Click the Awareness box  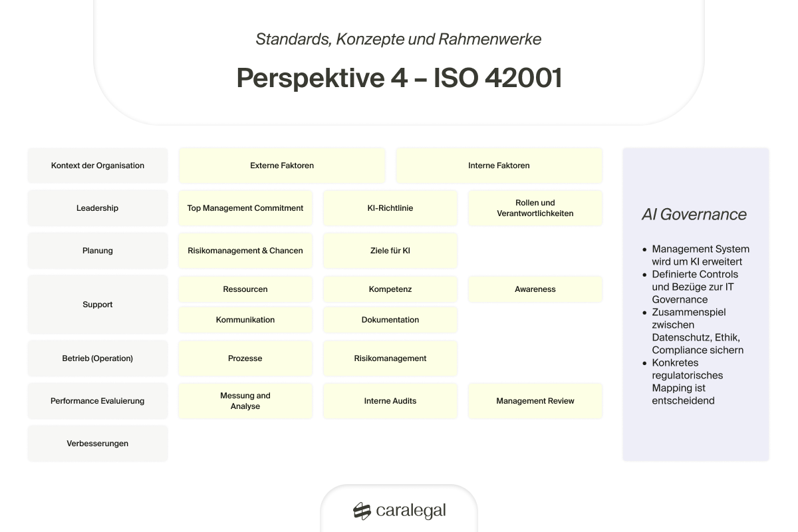(535, 289)
